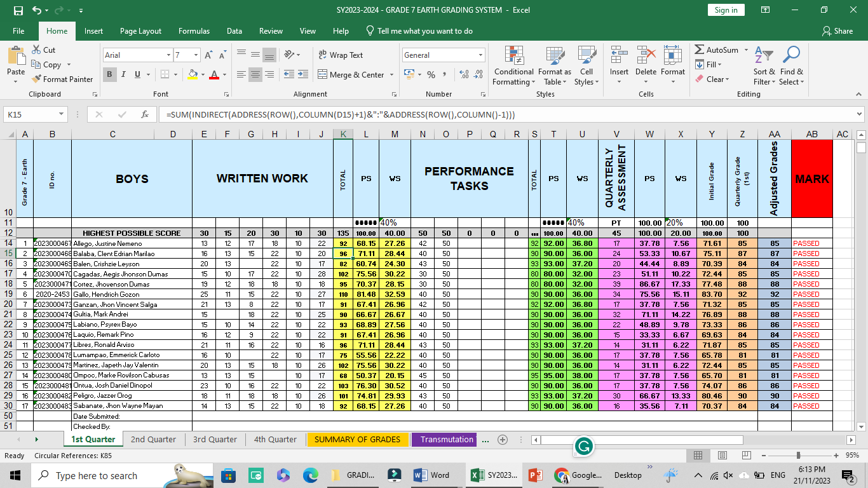Click Page Break Preview icon in status bar
The image size is (868, 488).
[747, 456]
